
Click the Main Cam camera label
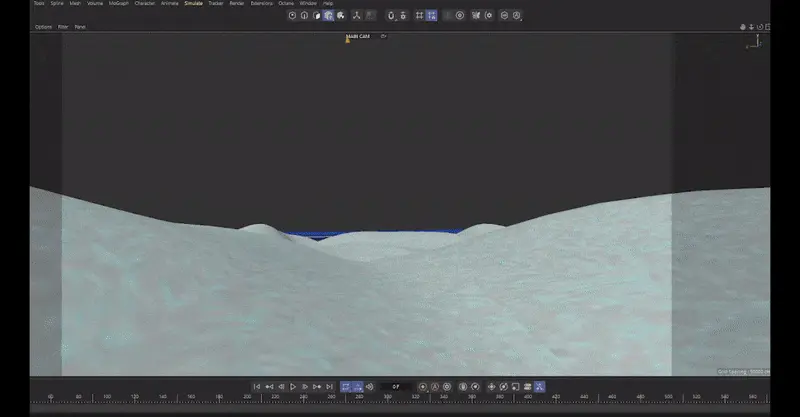pyautogui.click(x=358, y=36)
